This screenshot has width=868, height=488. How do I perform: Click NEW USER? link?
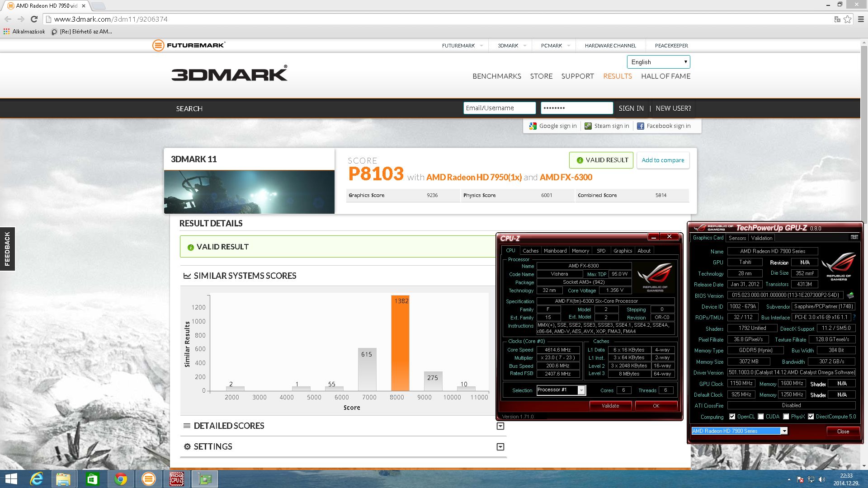tap(673, 108)
